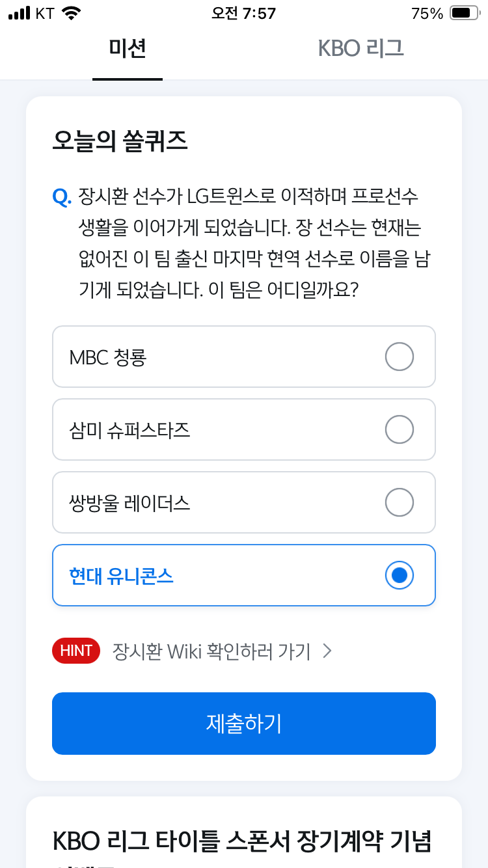Switch to the KBO 리그 tab
488x868 pixels.
point(360,49)
